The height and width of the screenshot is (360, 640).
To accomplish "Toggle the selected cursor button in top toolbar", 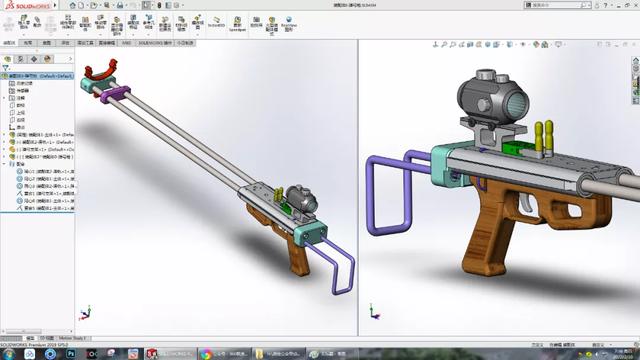I will tap(146, 5).
